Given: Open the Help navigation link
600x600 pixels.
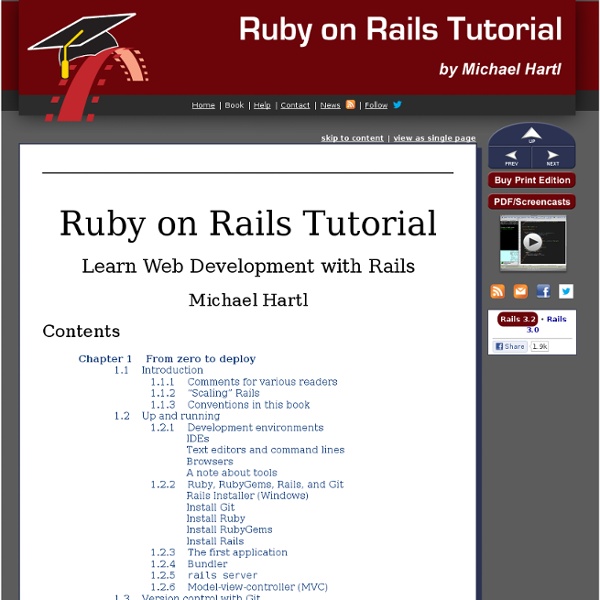Looking at the screenshot, I should click(x=262, y=105).
